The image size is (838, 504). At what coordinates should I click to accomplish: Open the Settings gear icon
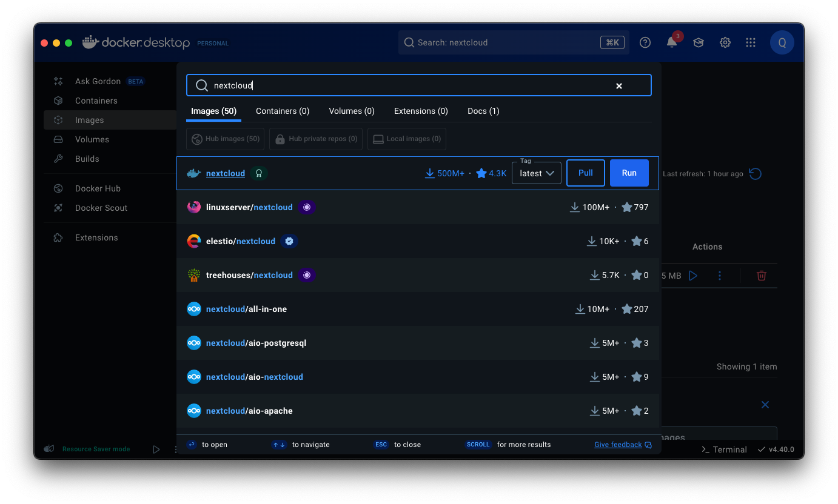[725, 42]
